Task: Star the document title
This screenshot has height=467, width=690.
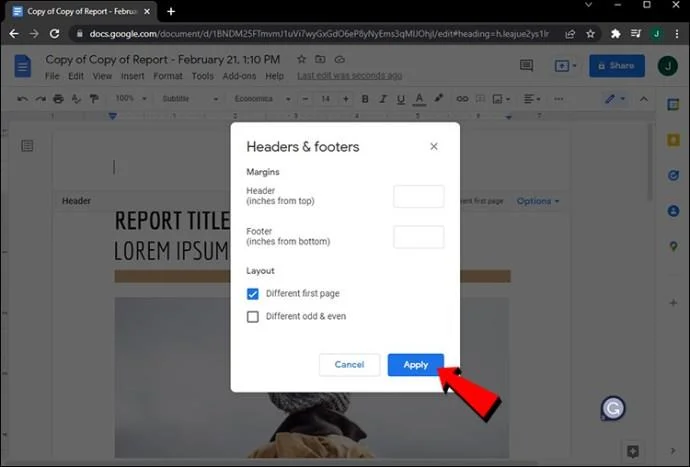Action: [x=301, y=59]
